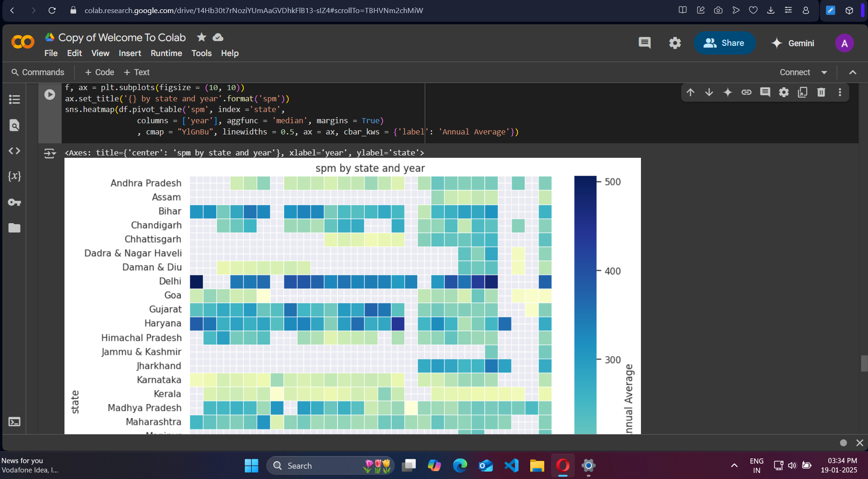Star the notebook title
868x479 pixels.
pyautogui.click(x=201, y=37)
